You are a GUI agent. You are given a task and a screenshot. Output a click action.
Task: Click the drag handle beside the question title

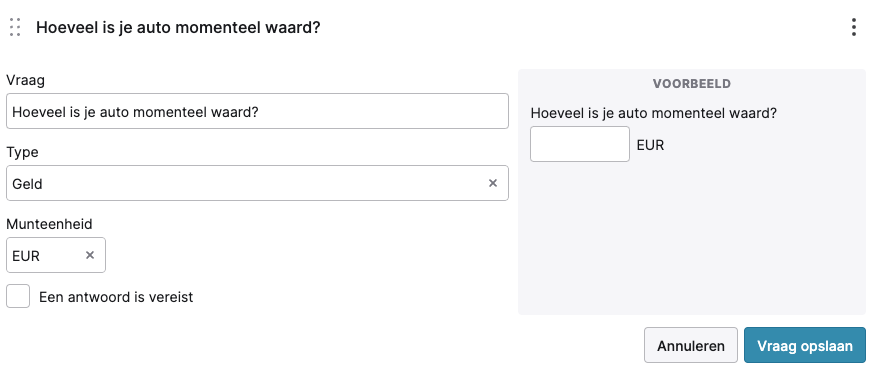click(x=15, y=27)
